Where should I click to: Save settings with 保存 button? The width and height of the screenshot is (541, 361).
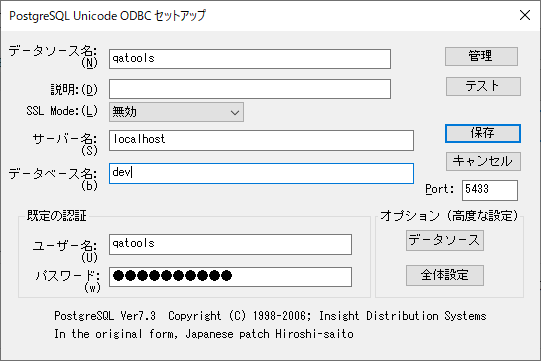tap(483, 133)
